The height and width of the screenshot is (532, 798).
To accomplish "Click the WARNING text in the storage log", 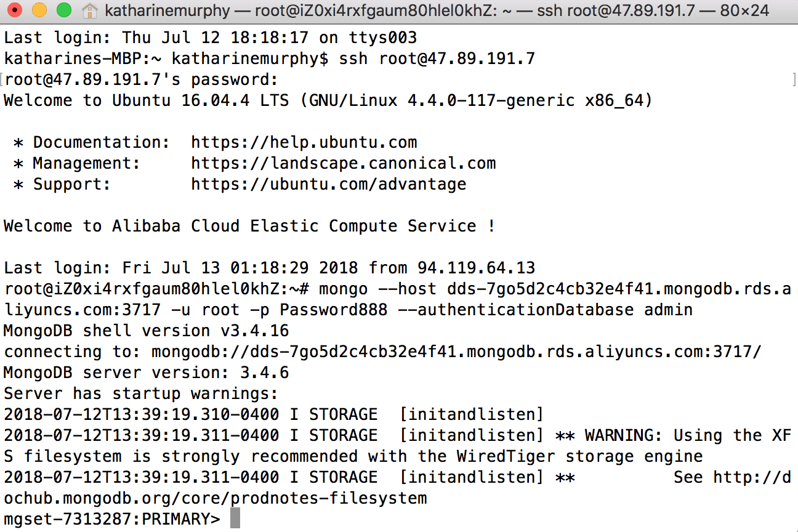I will tap(624, 435).
